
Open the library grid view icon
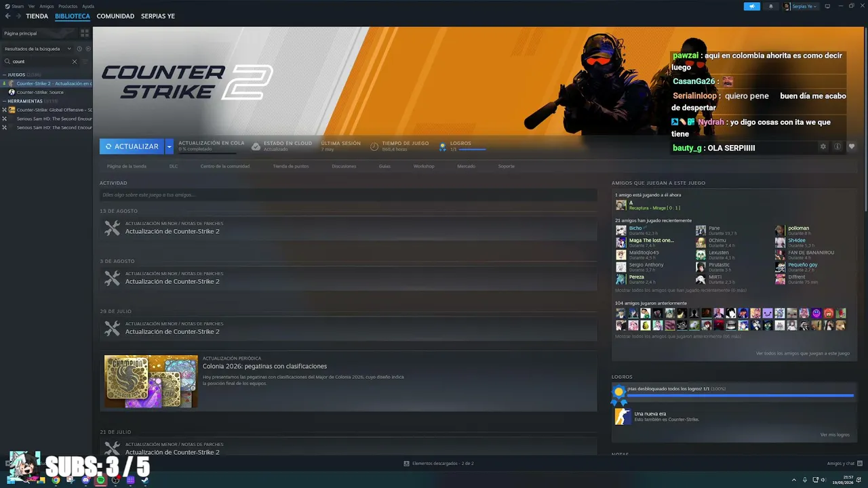(x=85, y=33)
